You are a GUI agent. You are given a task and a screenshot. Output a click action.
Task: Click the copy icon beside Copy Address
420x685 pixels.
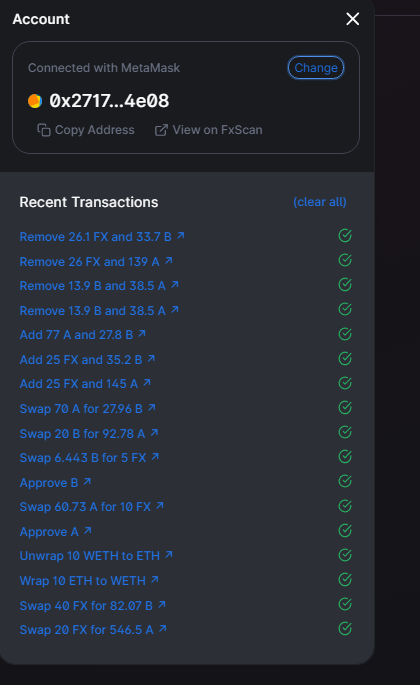pos(44,130)
